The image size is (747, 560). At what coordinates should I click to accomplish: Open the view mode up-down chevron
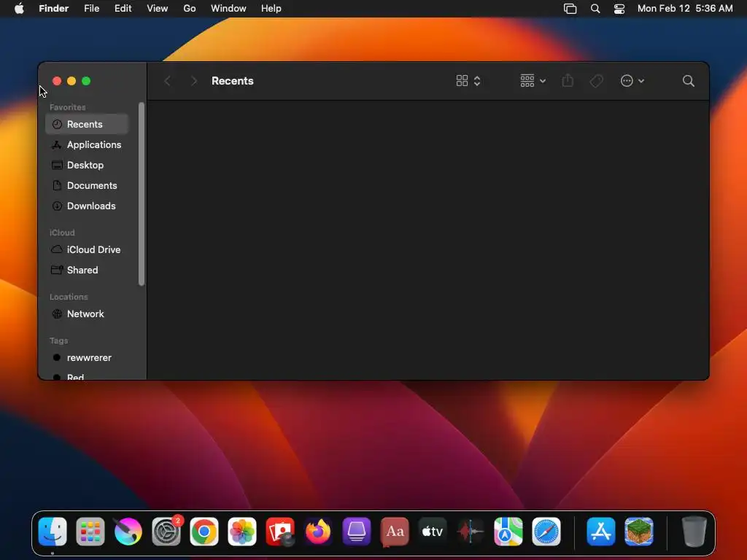click(x=477, y=81)
